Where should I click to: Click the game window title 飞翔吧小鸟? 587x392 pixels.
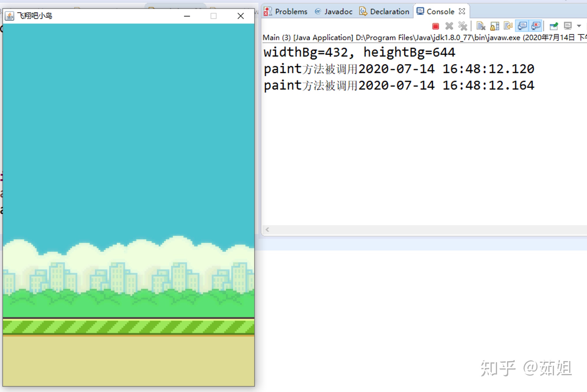[x=35, y=16]
